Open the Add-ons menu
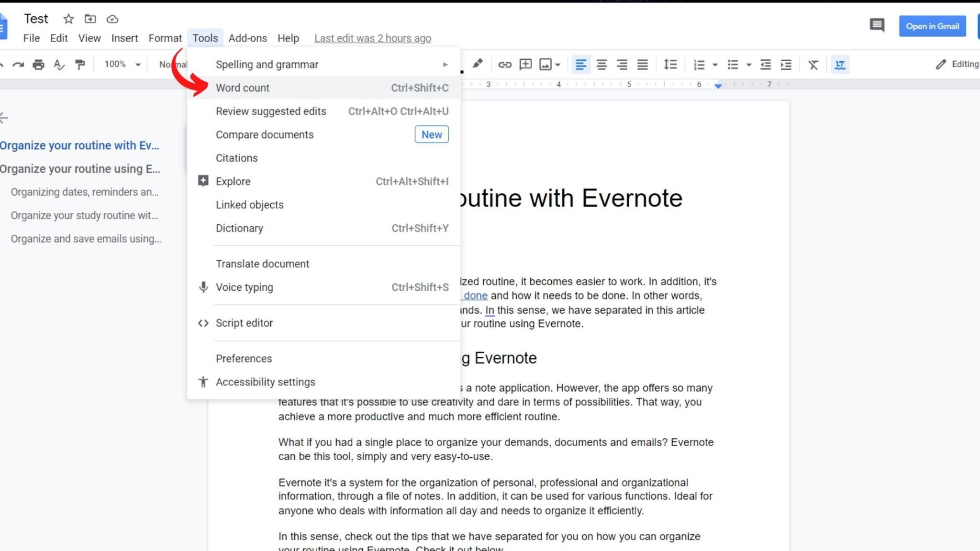This screenshot has height=551, width=980. click(247, 38)
